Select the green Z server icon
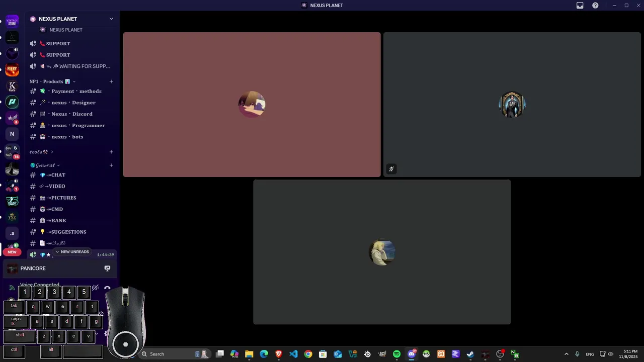This screenshot has width=644, height=362. coord(12,201)
